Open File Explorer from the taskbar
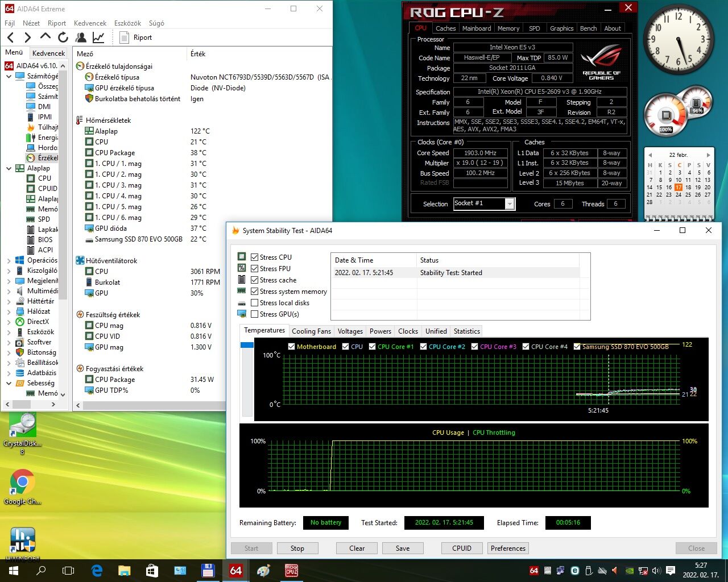Screen dimensions: 728x582 [125, 571]
